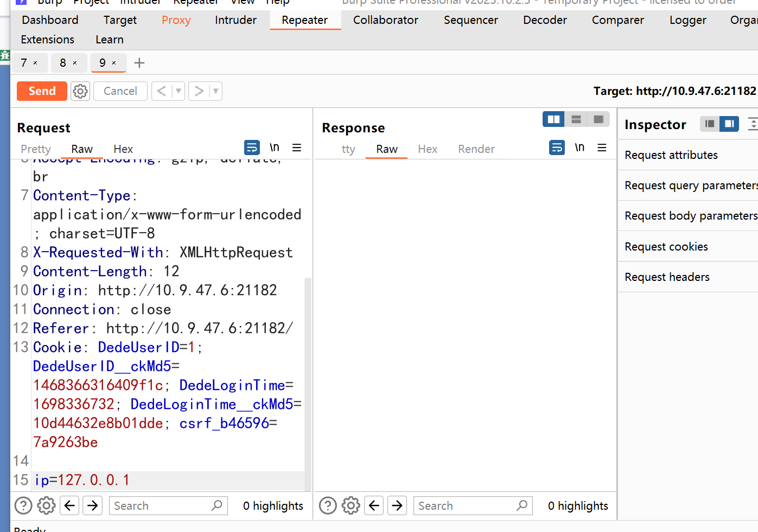
Task: Open help for Response search bar
Action: click(328, 505)
